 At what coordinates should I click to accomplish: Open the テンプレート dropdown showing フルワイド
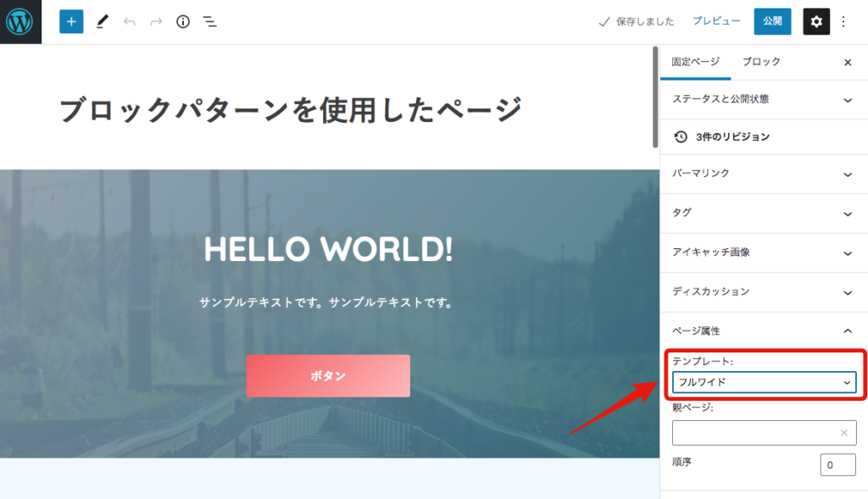(x=764, y=382)
